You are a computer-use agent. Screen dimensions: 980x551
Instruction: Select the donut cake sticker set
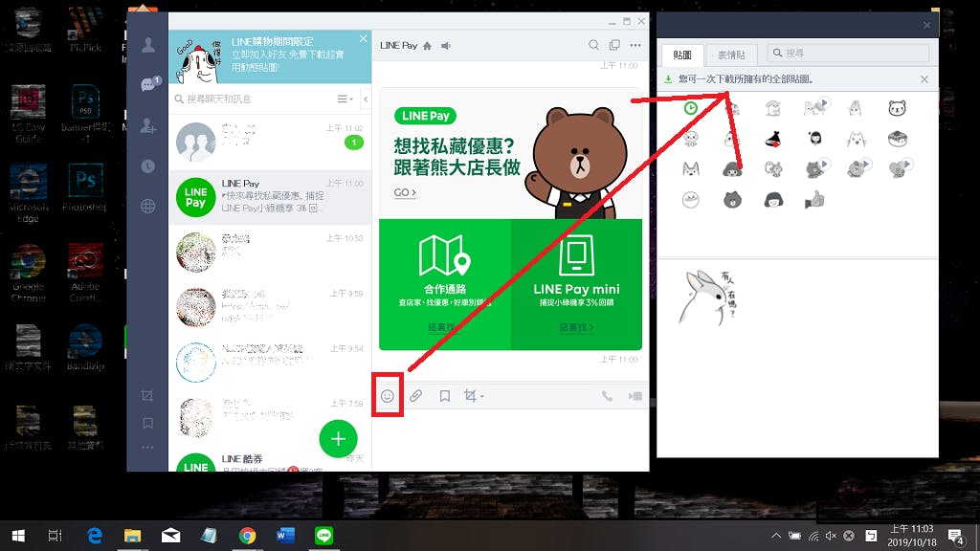pos(898,139)
